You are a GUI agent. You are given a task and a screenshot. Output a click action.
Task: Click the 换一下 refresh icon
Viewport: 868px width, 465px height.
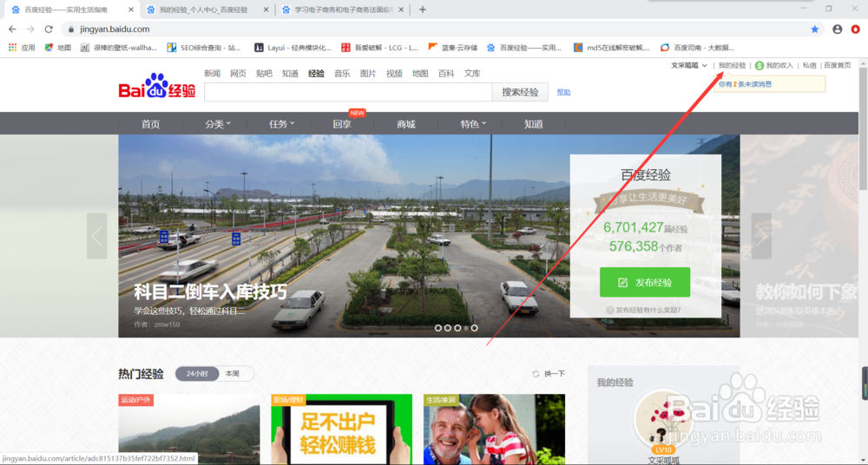[x=536, y=374]
